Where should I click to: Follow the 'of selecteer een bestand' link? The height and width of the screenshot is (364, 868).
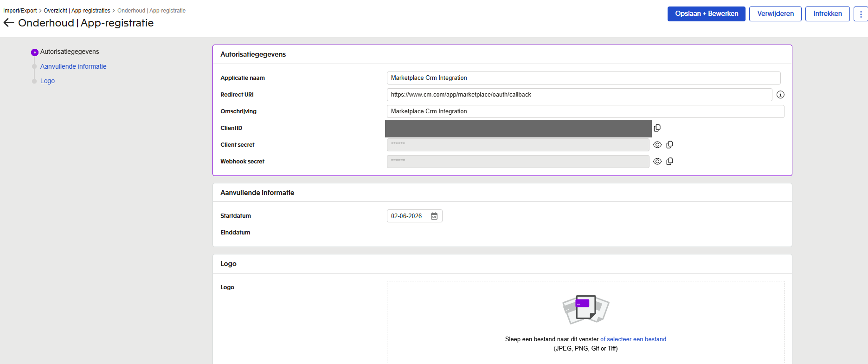633,339
